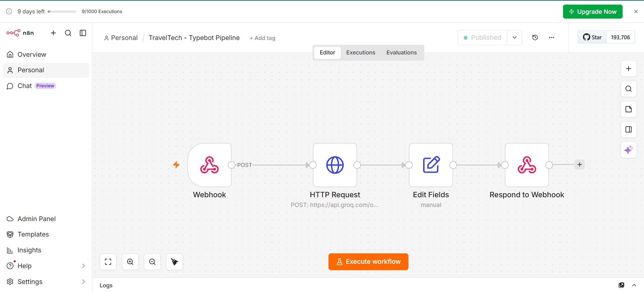The image size is (644, 292).
Task: Open Admin Panel
Action: pyautogui.click(x=46, y=219)
